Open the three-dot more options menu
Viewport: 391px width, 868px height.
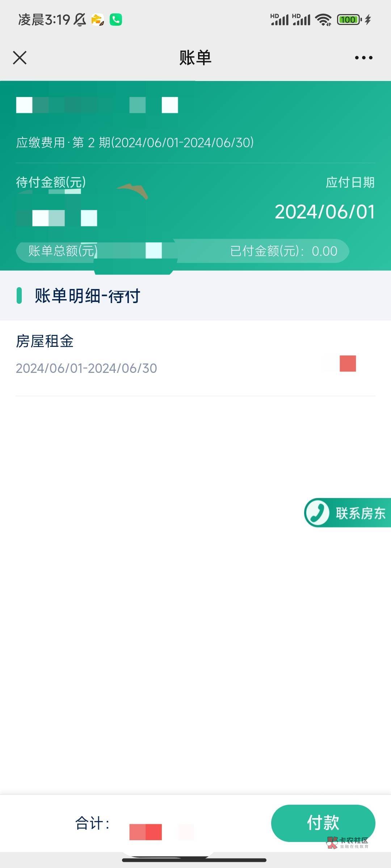[x=363, y=58]
